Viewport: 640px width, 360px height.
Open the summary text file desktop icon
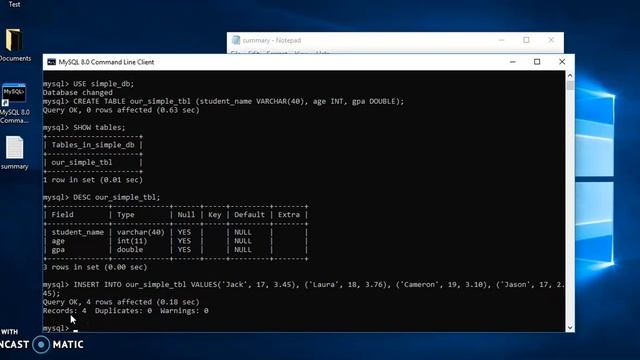click(14, 152)
